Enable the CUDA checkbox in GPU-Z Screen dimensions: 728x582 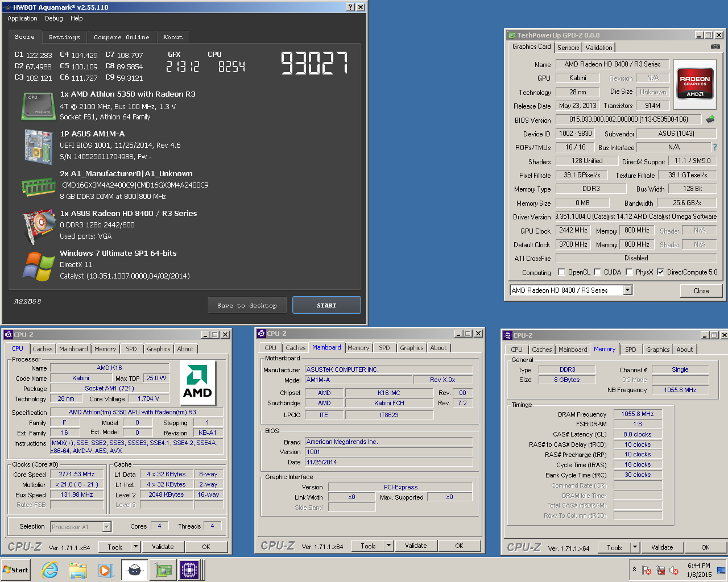[597, 272]
